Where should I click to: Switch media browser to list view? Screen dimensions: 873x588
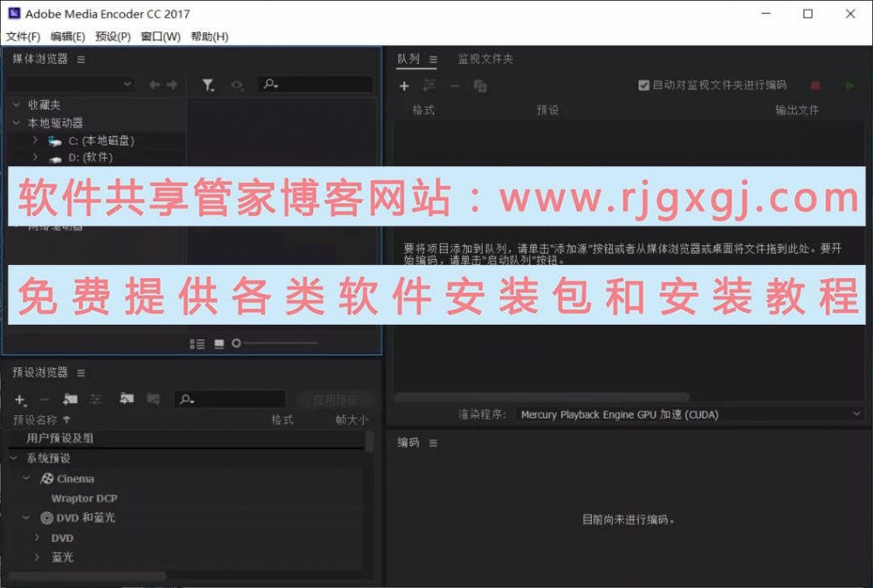[197, 343]
